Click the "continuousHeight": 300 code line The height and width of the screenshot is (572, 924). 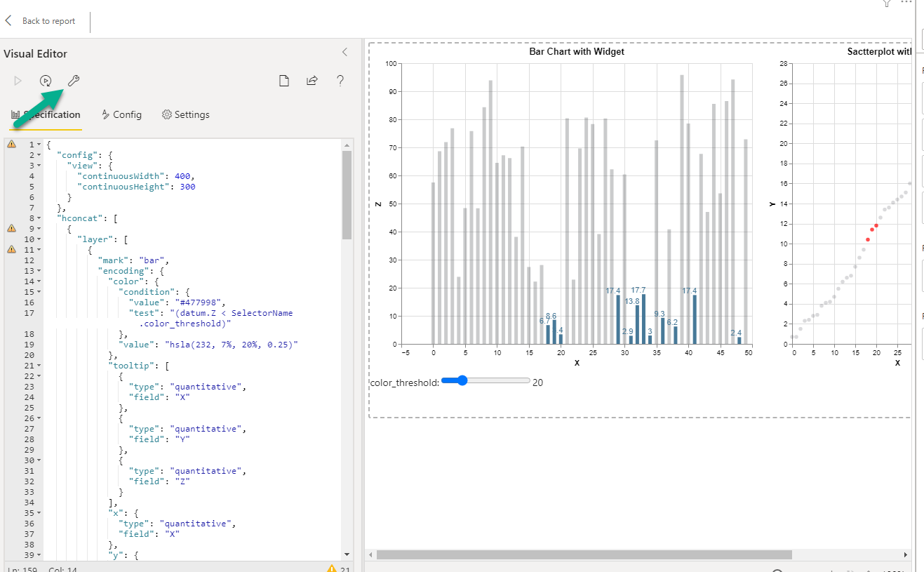pyautogui.click(x=136, y=187)
